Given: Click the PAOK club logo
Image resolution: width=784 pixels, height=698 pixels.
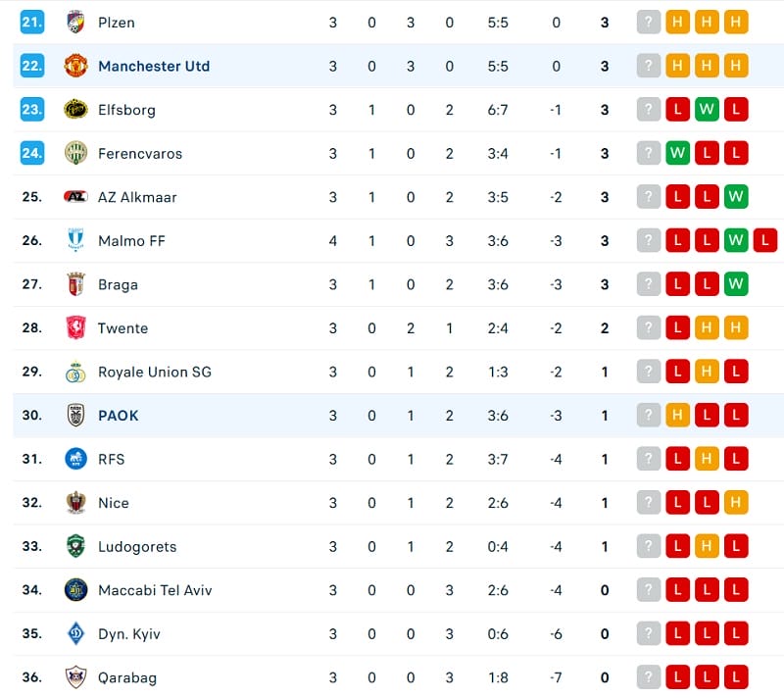Looking at the screenshot, I should point(75,415).
